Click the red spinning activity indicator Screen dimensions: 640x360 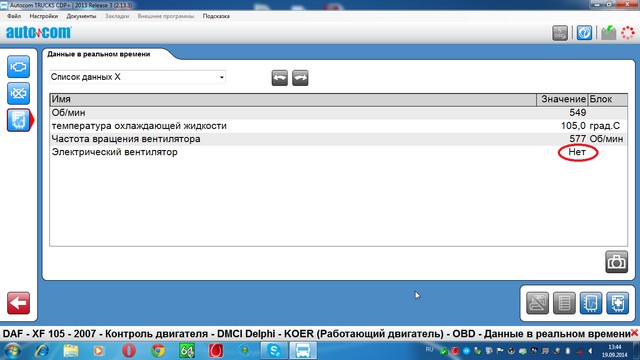click(628, 33)
